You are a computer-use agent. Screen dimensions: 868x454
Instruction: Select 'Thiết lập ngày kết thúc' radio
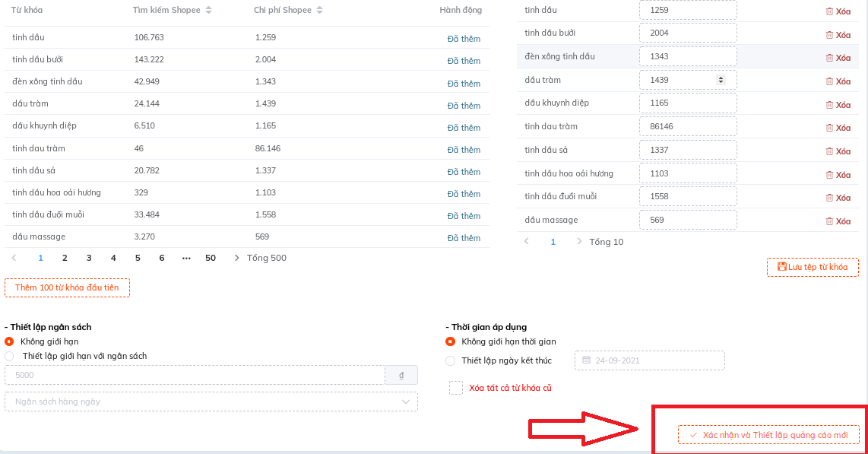(451, 360)
